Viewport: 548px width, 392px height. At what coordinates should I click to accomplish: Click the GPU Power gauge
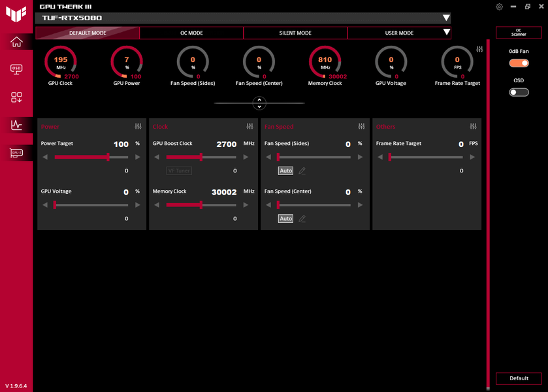(x=127, y=62)
